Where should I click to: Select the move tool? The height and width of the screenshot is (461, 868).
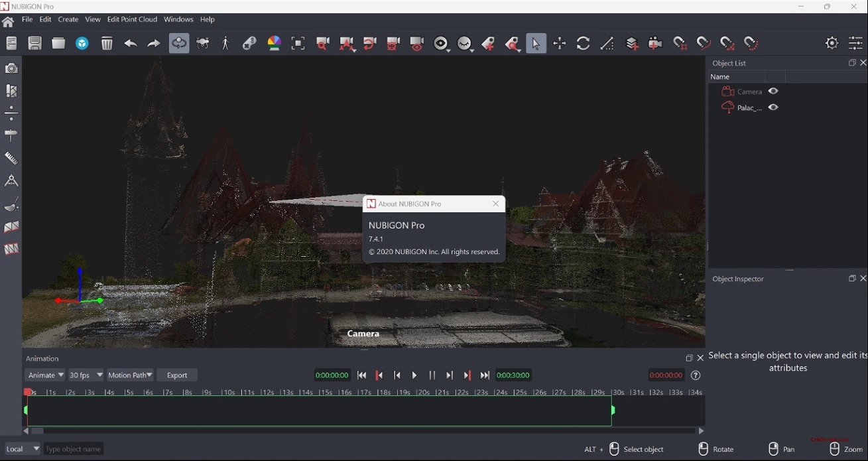(x=560, y=43)
